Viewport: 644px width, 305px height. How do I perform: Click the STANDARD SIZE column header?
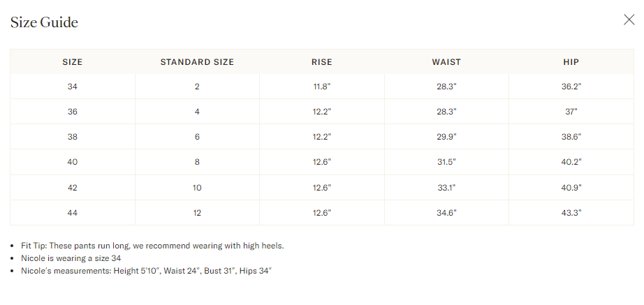[197, 62]
